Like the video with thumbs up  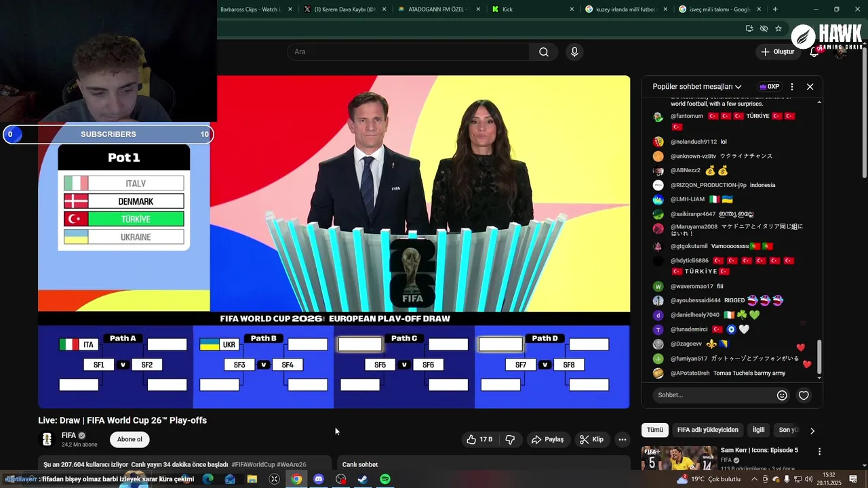479,439
